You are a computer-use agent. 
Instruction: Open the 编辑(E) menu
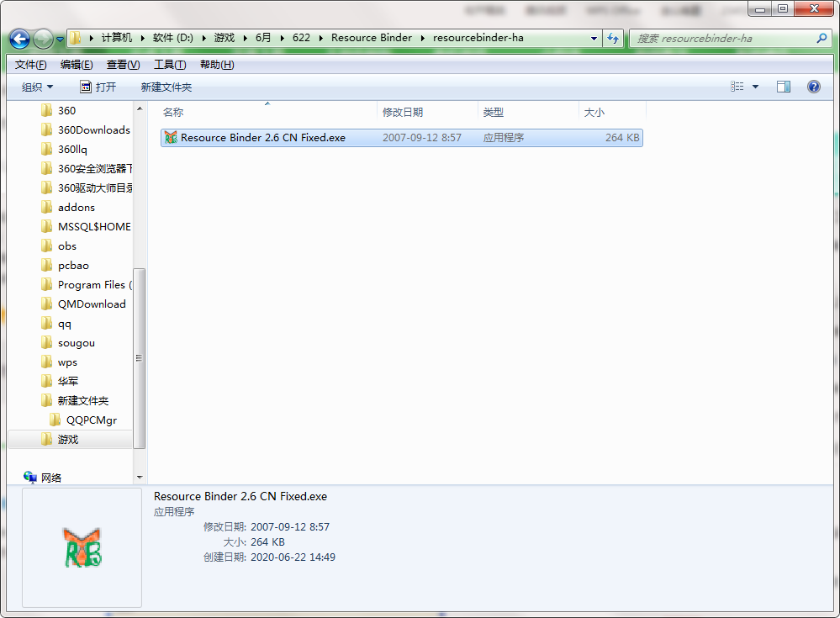(x=77, y=65)
